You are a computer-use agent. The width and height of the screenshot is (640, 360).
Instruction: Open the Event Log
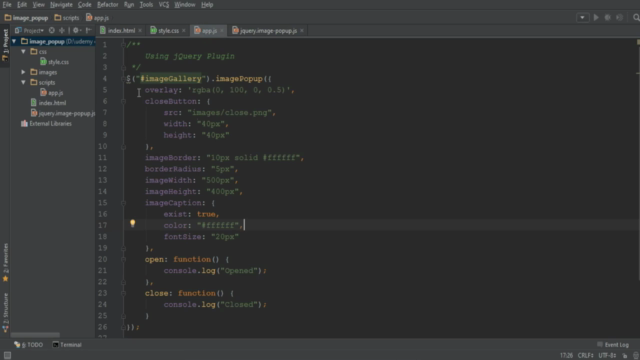[x=613, y=345]
